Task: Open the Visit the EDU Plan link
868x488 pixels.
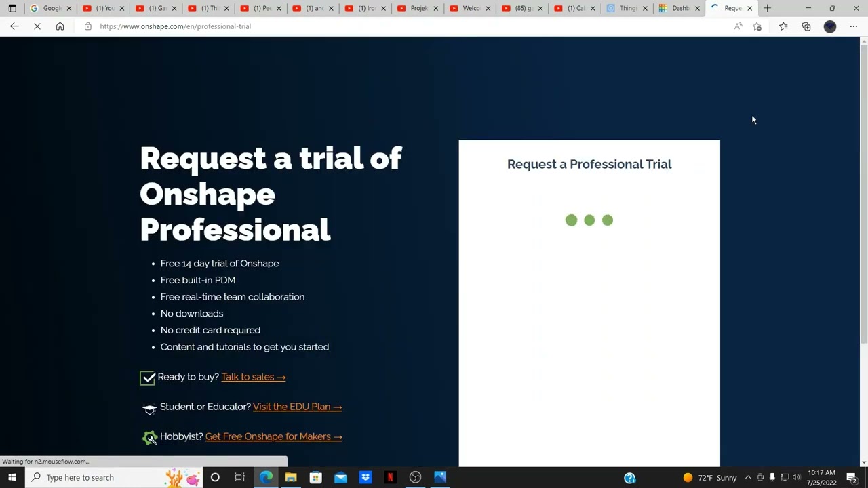Action: click(x=297, y=407)
